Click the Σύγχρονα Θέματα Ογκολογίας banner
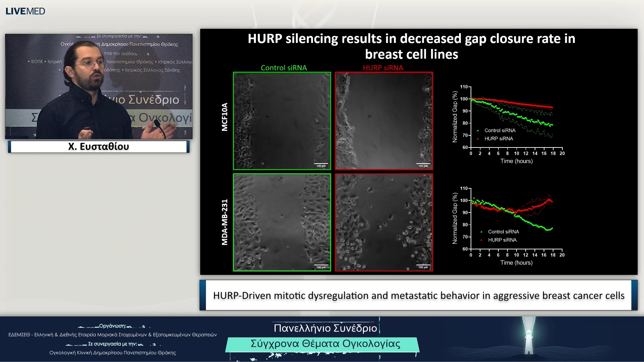 pyautogui.click(x=325, y=344)
